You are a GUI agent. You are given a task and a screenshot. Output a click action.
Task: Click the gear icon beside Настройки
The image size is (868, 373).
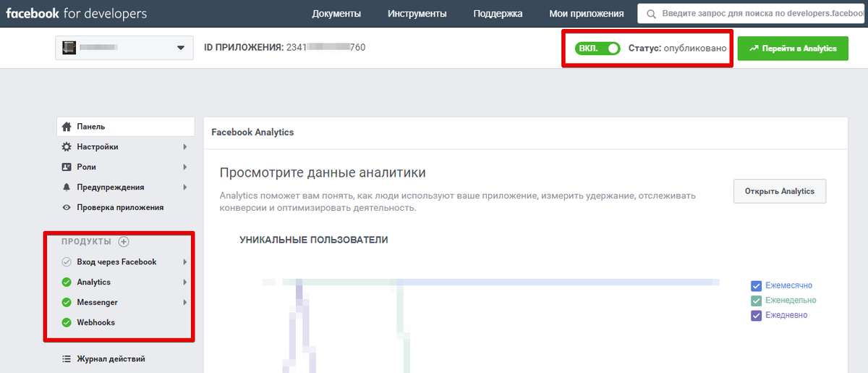[67, 146]
